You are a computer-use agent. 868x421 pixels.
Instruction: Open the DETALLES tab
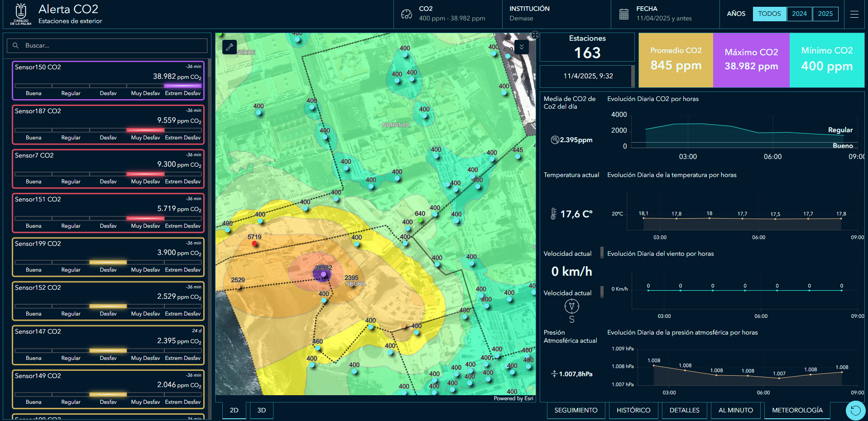click(x=685, y=410)
